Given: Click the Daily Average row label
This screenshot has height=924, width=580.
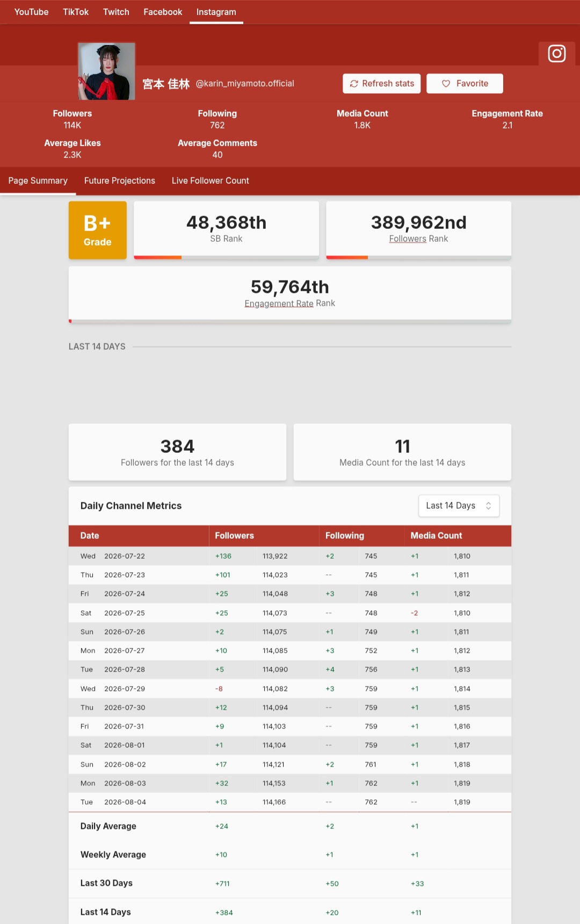Looking at the screenshot, I should coord(108,826).
